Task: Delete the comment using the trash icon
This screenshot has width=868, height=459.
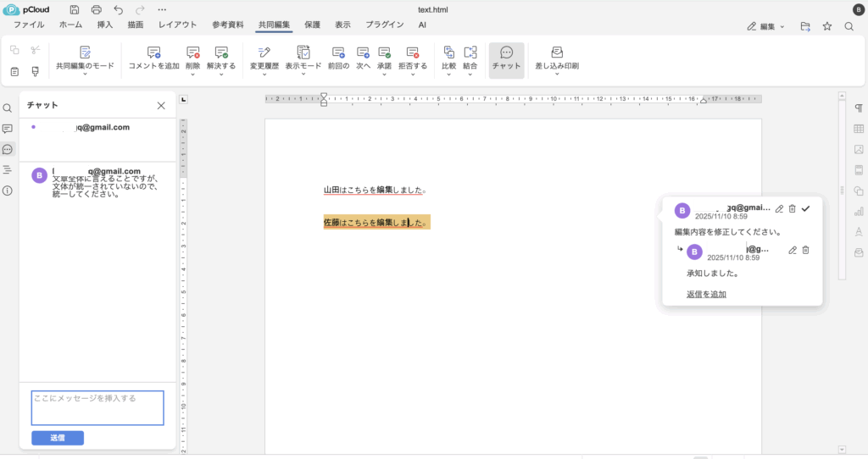Action: [x=792, y=208]
